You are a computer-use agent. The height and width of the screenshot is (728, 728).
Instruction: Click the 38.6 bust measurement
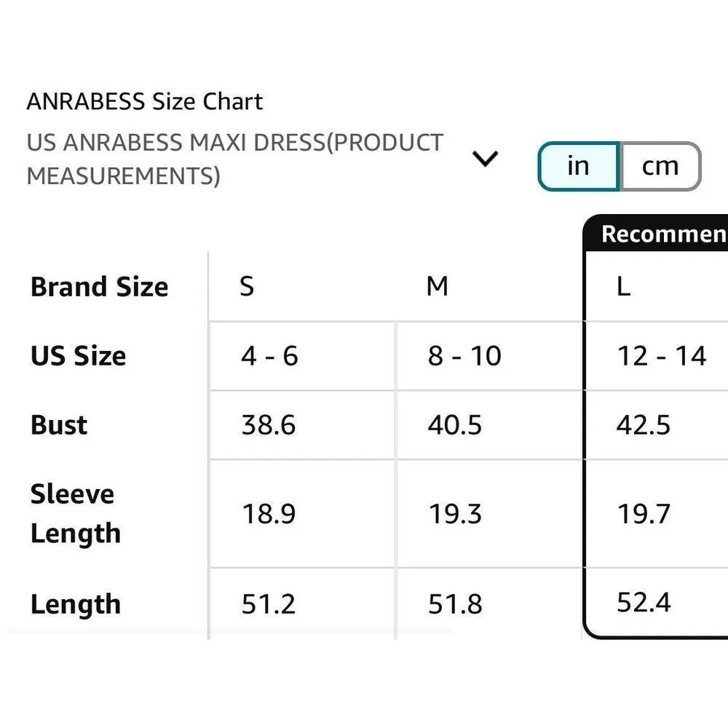coord(269,425)
